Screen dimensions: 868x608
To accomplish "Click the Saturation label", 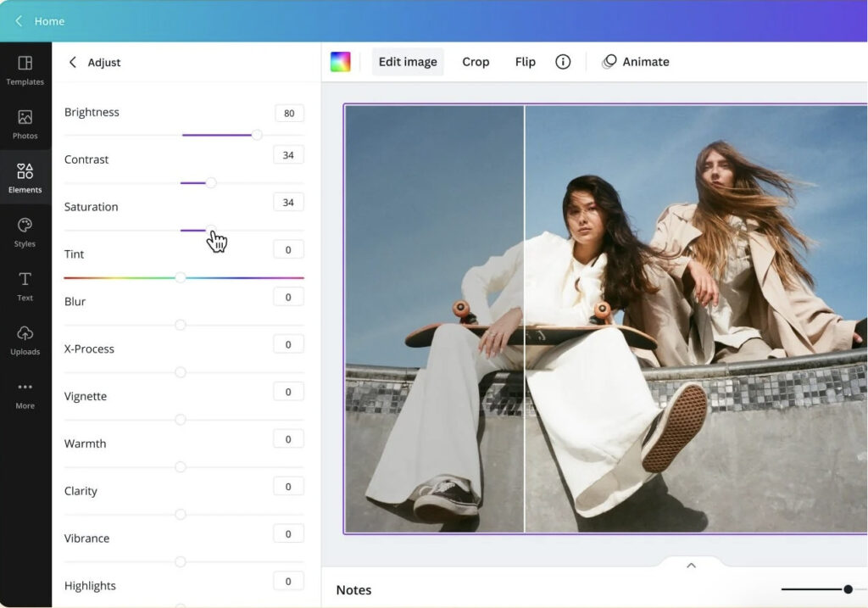I will [92, 207].
